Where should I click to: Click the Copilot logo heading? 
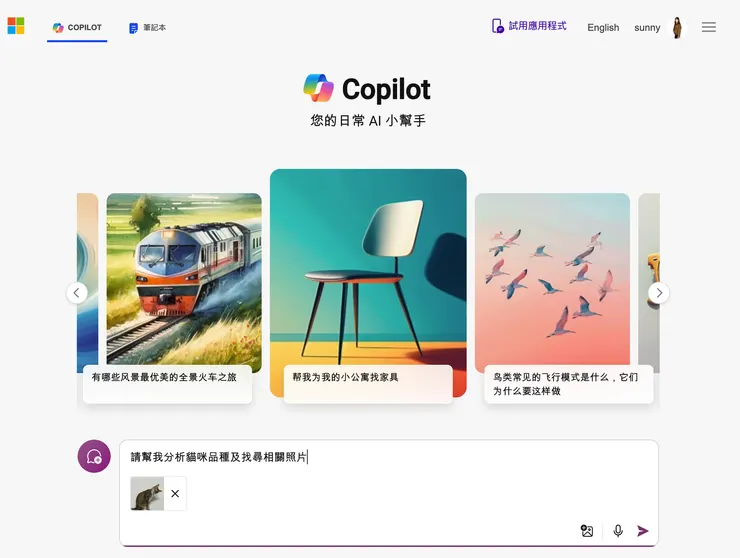(x=367, y=88)
